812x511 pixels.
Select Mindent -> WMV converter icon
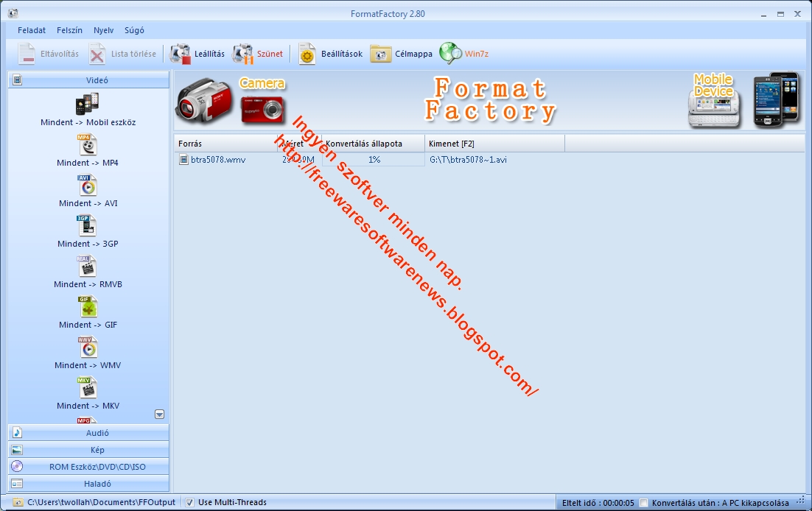(x=88, y=348)
